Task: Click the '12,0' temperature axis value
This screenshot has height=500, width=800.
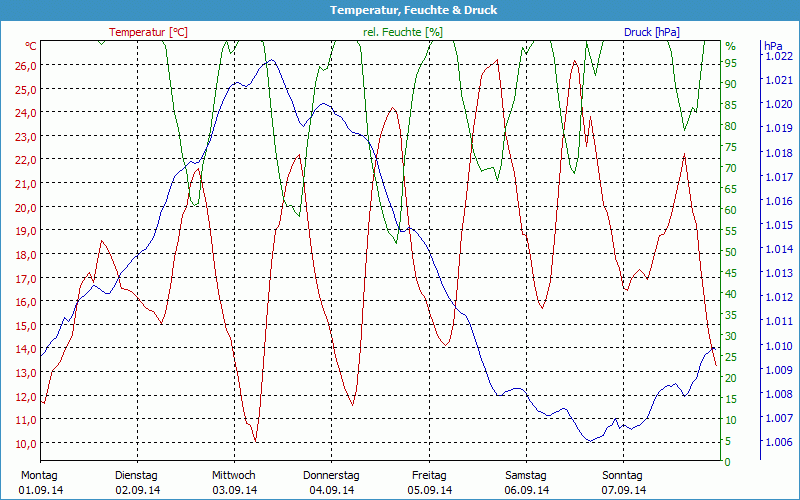Action: coord(27,396)
